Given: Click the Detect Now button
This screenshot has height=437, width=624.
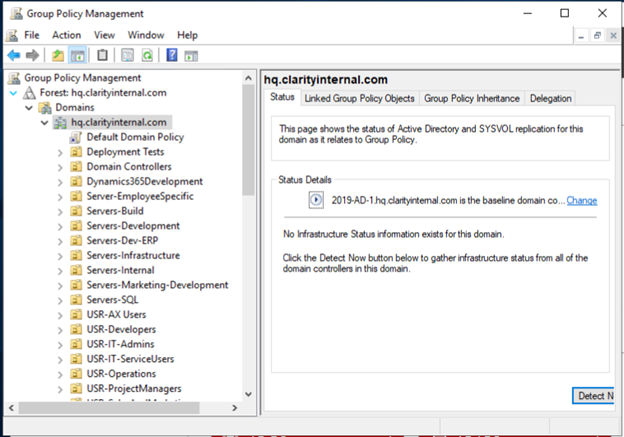Looking at the screenshot, I should [x=593, y=396].
